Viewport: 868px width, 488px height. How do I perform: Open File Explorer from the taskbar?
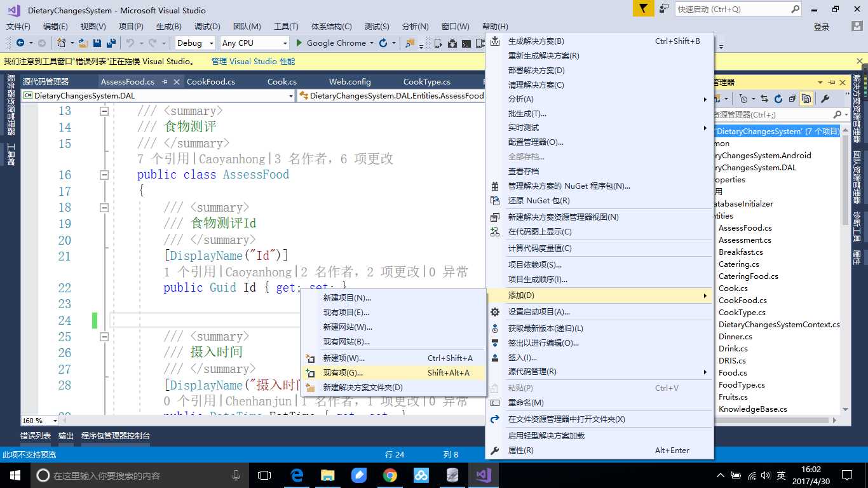[328, 475]
